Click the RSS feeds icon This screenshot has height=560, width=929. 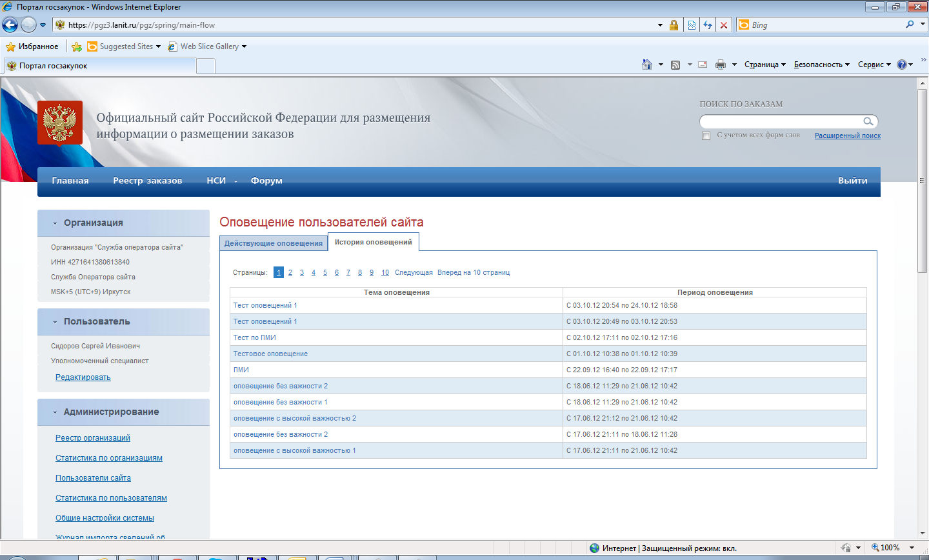675,65
